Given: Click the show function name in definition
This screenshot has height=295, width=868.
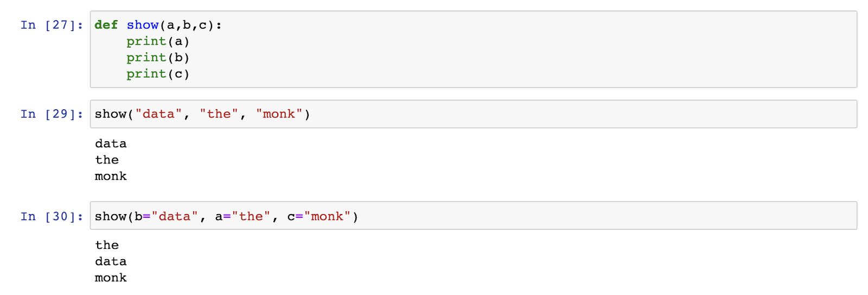Looking at the screenshot, I should (x=143, y=25).
